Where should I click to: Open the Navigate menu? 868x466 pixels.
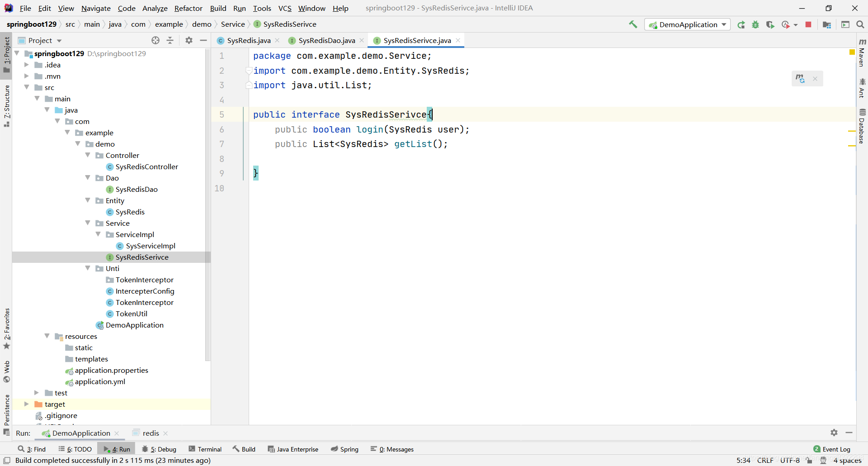96,8
